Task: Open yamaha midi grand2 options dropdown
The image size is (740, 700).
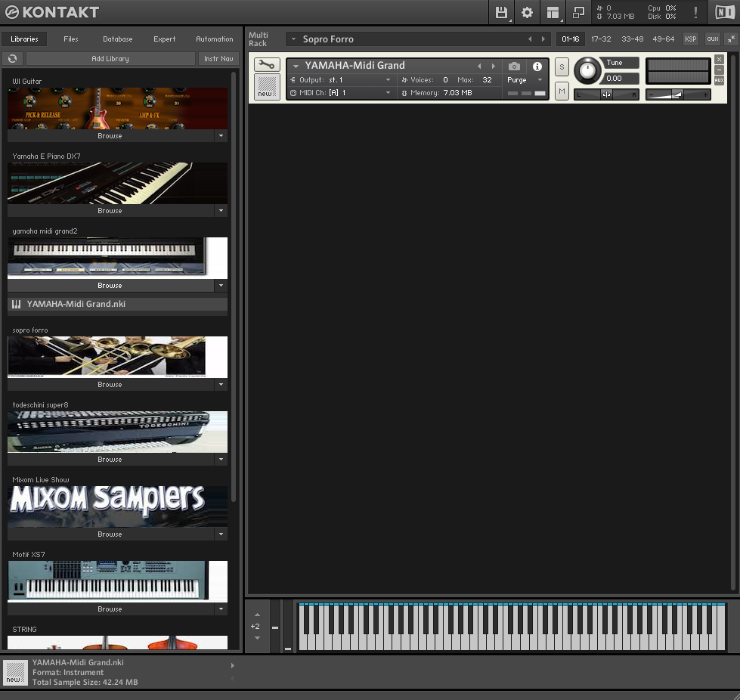Action: pyautogui.click(x=221, y=286)
